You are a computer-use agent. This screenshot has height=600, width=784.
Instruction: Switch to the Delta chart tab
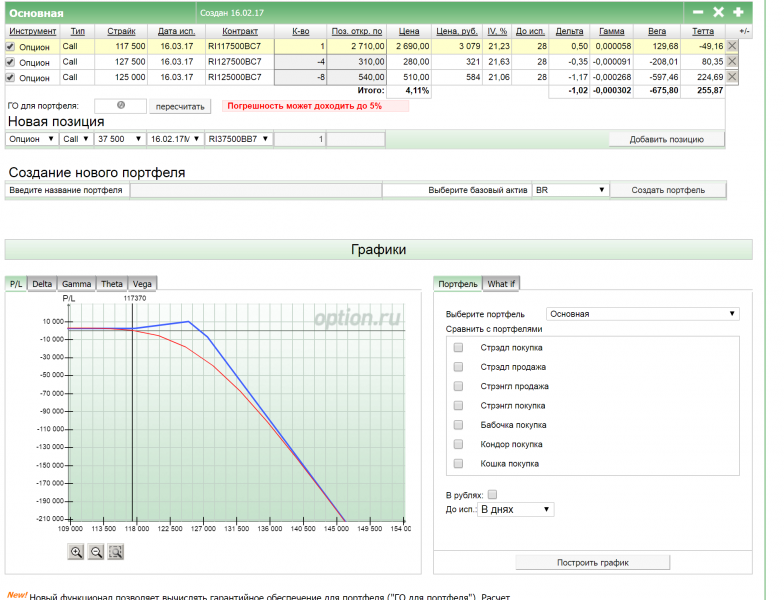click(42, 284)
